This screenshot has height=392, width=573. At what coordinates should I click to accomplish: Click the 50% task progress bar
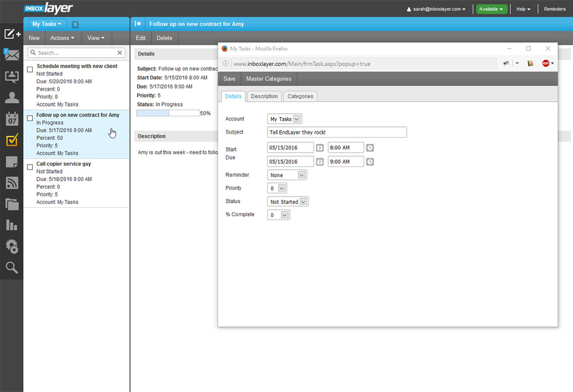tap(168, 113)
